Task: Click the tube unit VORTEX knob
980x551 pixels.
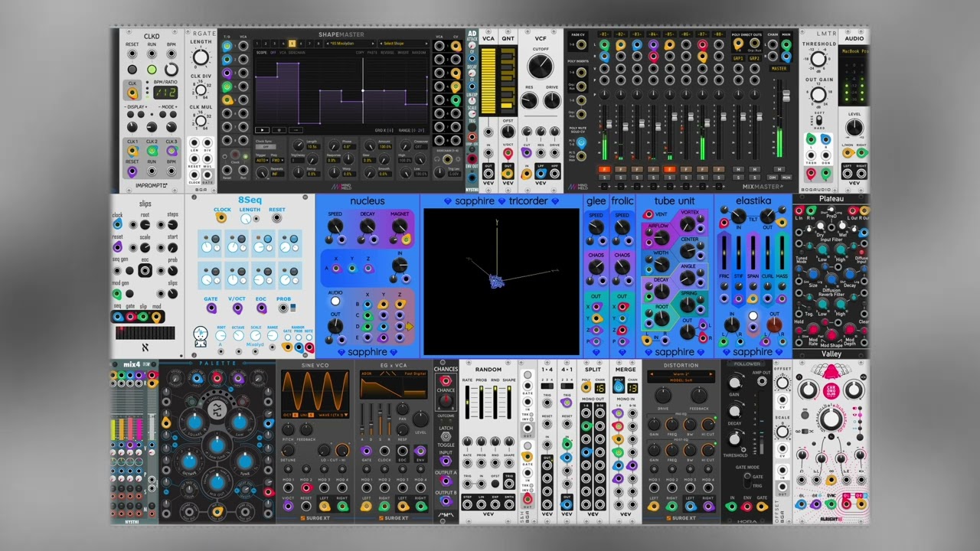Action: click(688, 224)
